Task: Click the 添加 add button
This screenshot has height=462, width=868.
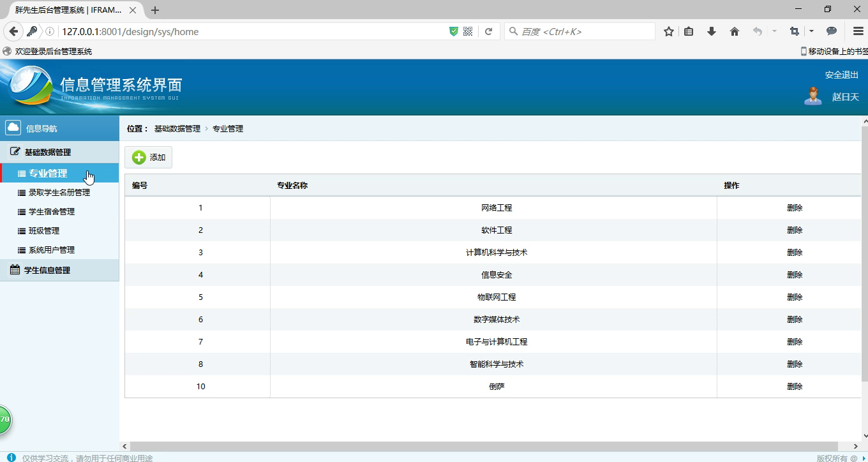Action: pyautogui.click(x=148, y=158)
